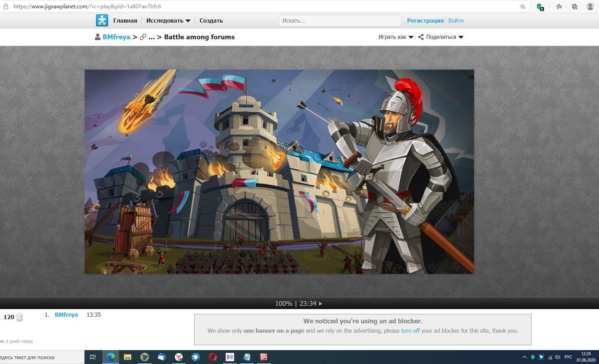Open BMfreya in the leaderboard

click(x=66, y=315)
